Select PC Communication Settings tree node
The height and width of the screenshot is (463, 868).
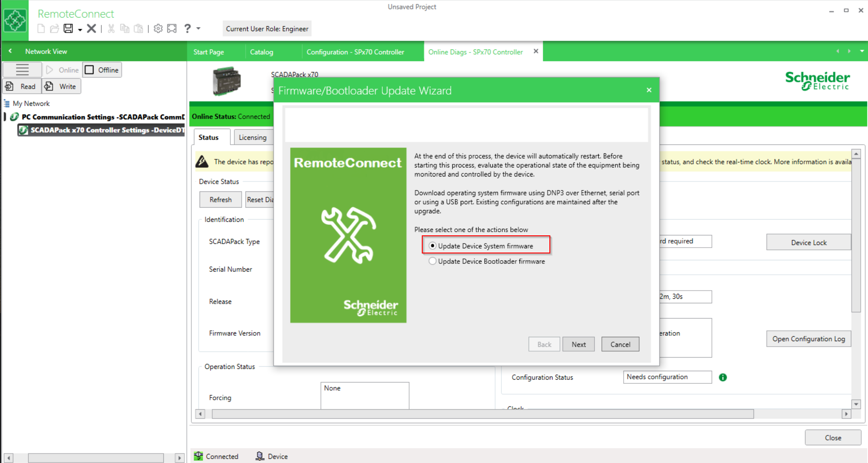tap(103, 117)
